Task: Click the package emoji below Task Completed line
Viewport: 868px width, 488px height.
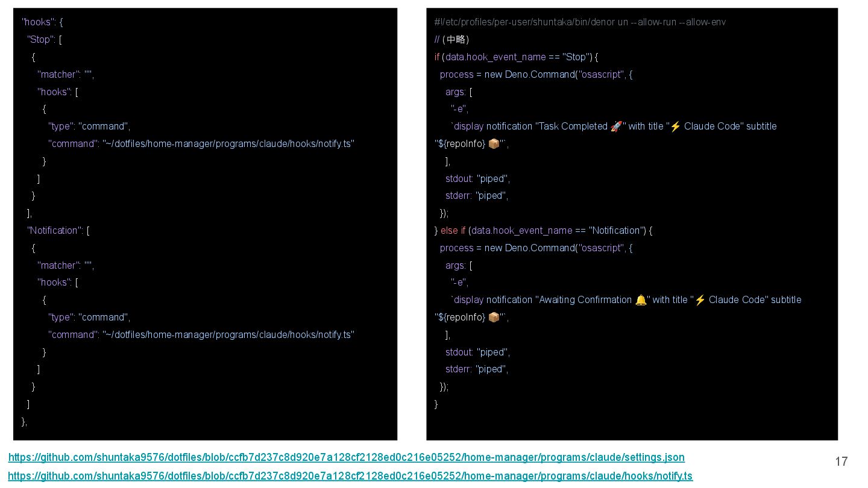Action: (494, 144)
